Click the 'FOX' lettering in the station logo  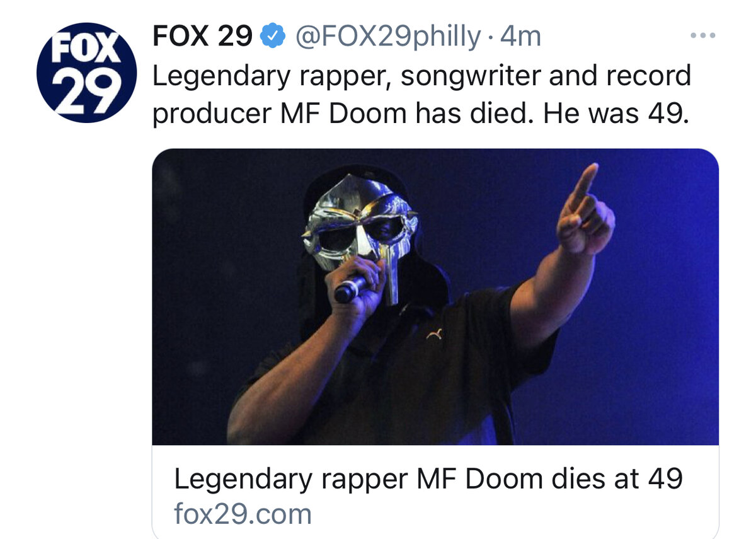[86, 49]
